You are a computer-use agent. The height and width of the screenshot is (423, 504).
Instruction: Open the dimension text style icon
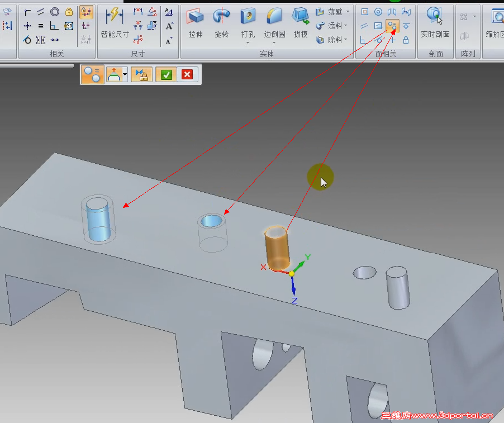pyautogui.click(x=169, y=12)
